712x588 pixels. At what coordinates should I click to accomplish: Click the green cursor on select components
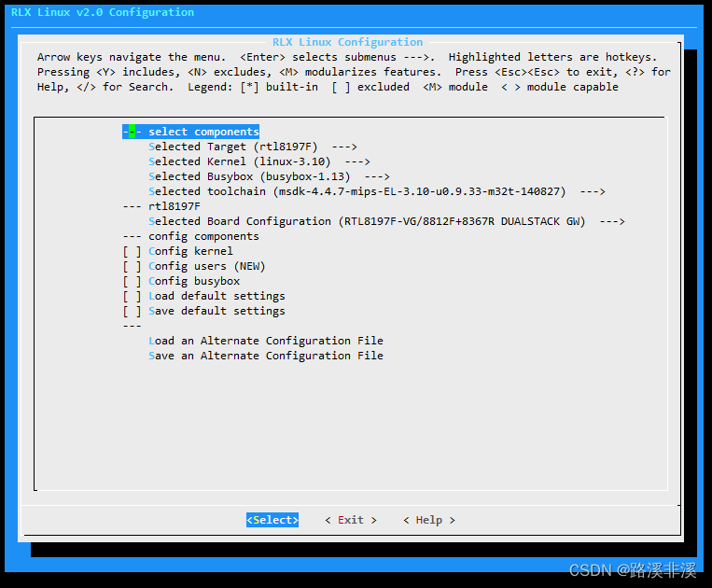tap(132, 132)
